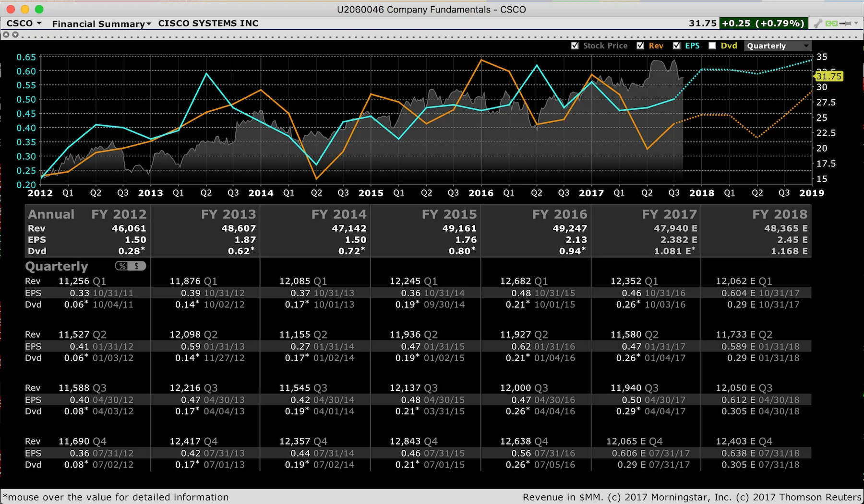Click the FY 2017 annual header
This screenshot has width=864, height=504.
pos(670,214)
